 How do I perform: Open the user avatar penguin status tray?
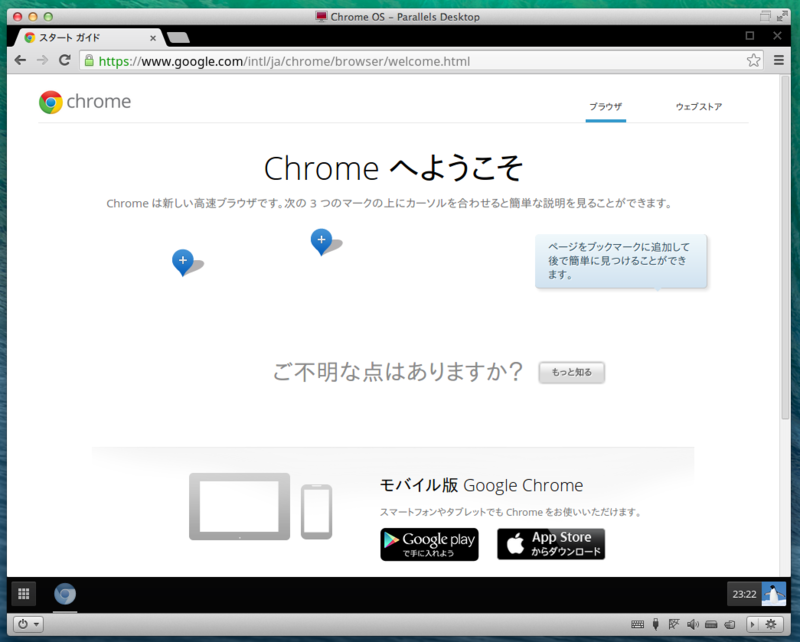773,594
